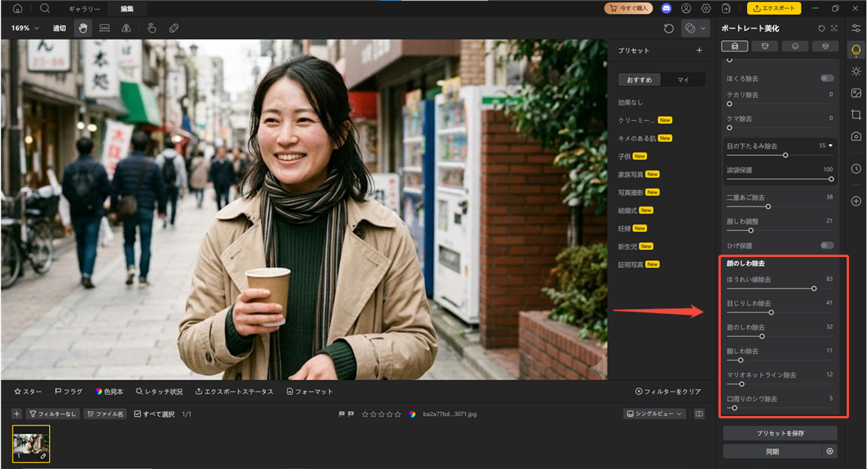Open the search magnifier icon

click(x=45, y=8)
